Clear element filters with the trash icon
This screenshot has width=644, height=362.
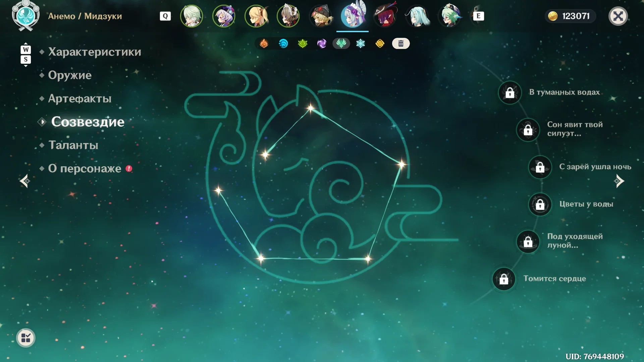tap(401, 44)
